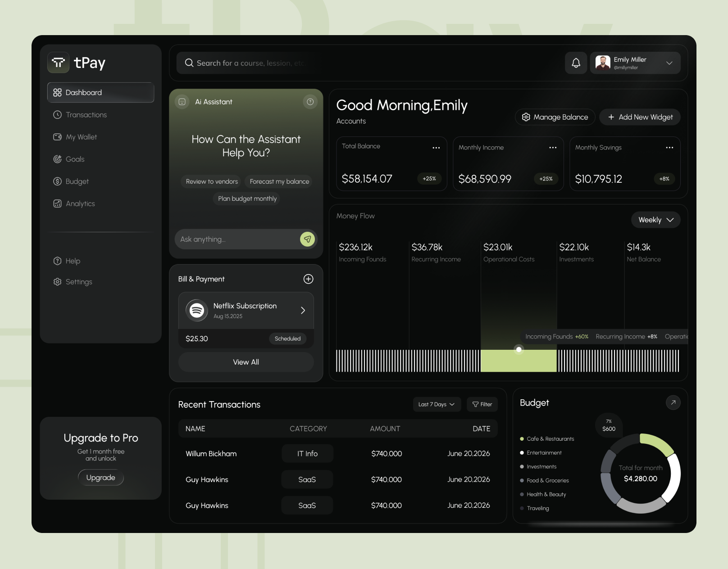The image size is (728, 569).
Task: Click the $22.10k Investments value
Action: pos(574,247)
